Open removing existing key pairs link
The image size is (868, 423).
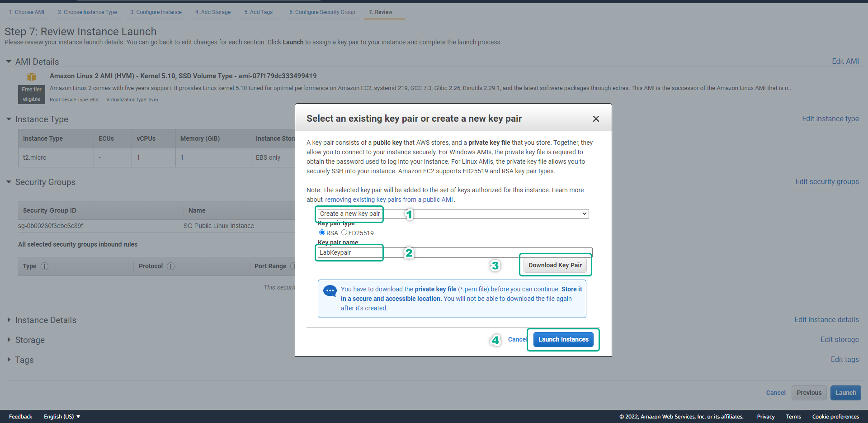389,200
